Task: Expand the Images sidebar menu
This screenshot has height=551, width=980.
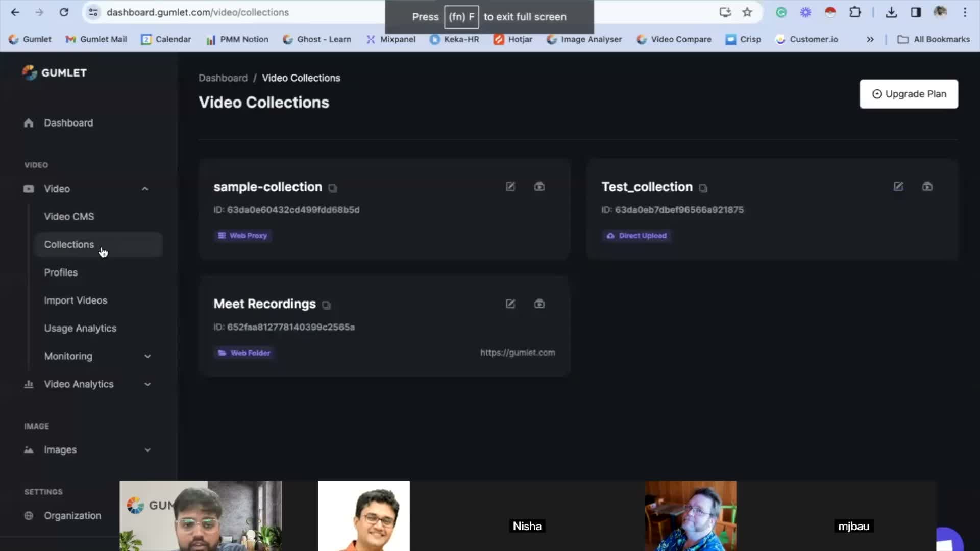Action: coord(148,450)
